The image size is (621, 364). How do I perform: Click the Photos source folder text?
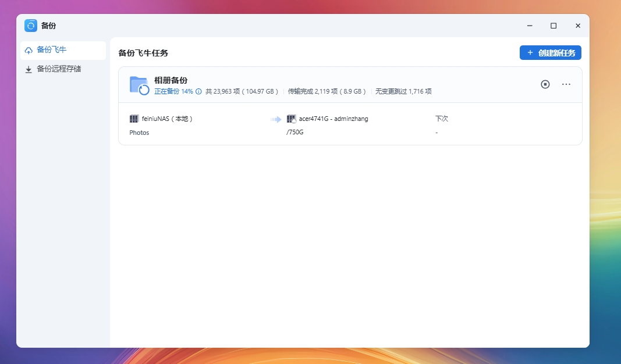(x=139, y=133)
